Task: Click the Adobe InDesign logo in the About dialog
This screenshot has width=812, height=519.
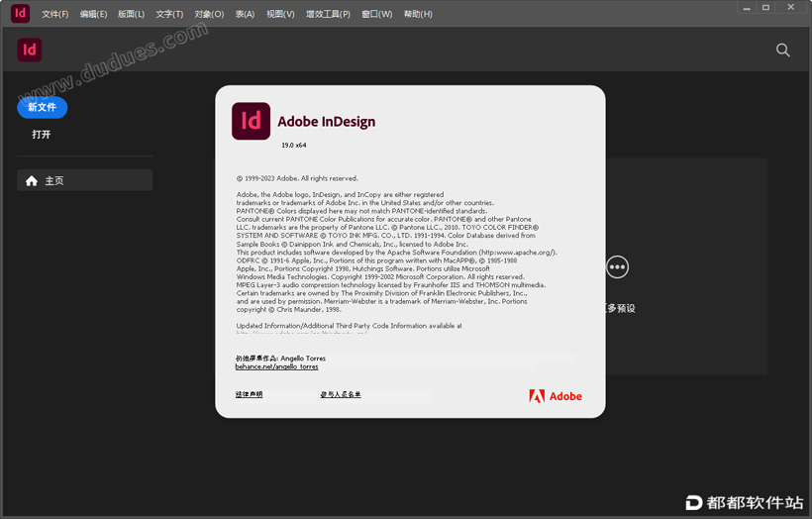Action: [252, 121]
